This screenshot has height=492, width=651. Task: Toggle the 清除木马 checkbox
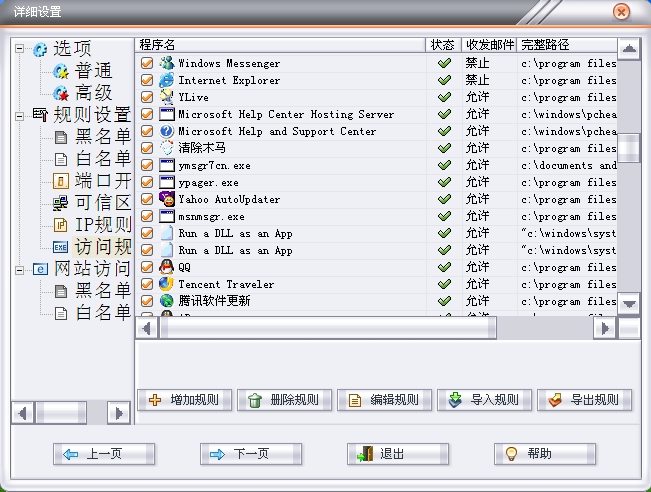point(147,148)
